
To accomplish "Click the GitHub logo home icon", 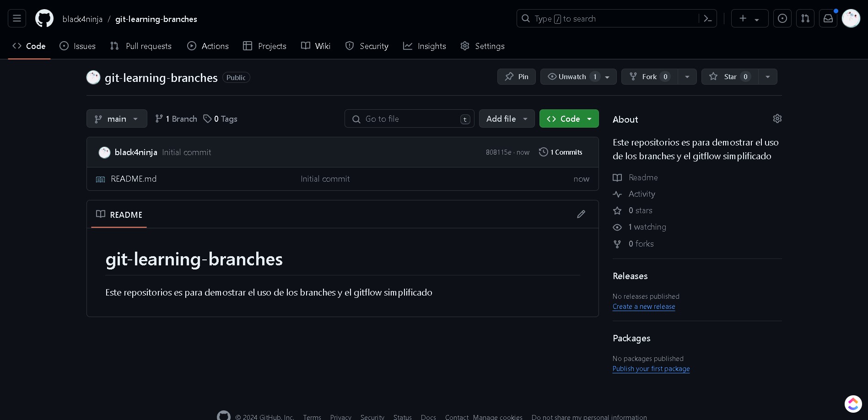I will click(x=44, y=18).
